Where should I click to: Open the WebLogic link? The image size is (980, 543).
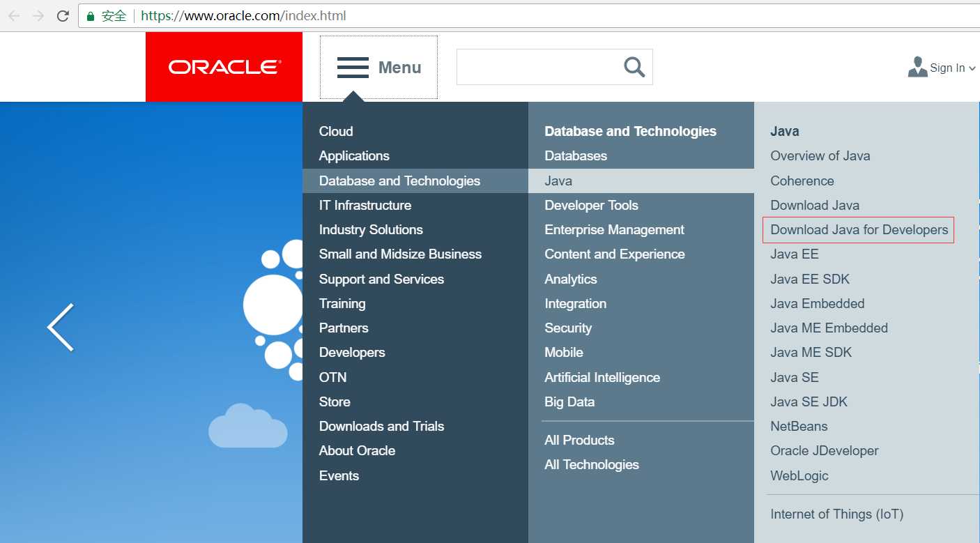click(799, 475)
